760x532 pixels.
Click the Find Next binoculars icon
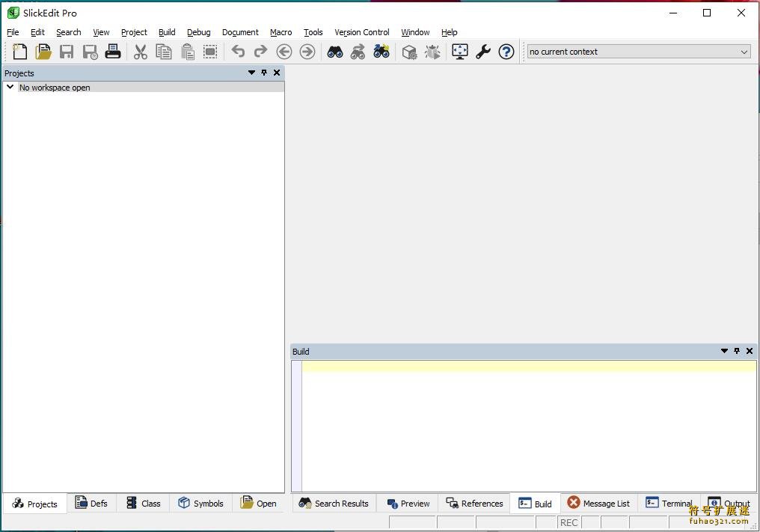[x=358, y=52]
